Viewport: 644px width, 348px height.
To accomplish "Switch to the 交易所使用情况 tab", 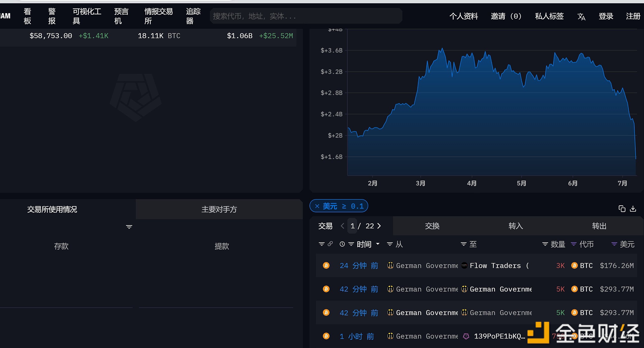I will tap(68, 209).
